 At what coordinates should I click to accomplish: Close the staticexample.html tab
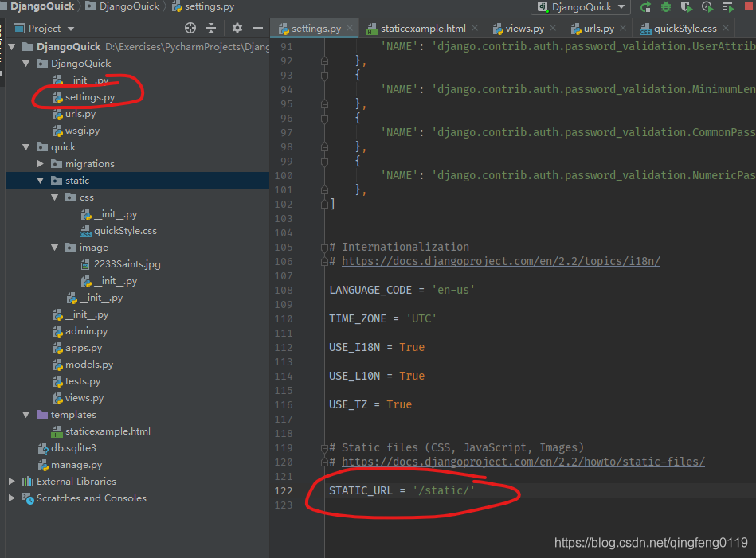[x=475, y=28]
